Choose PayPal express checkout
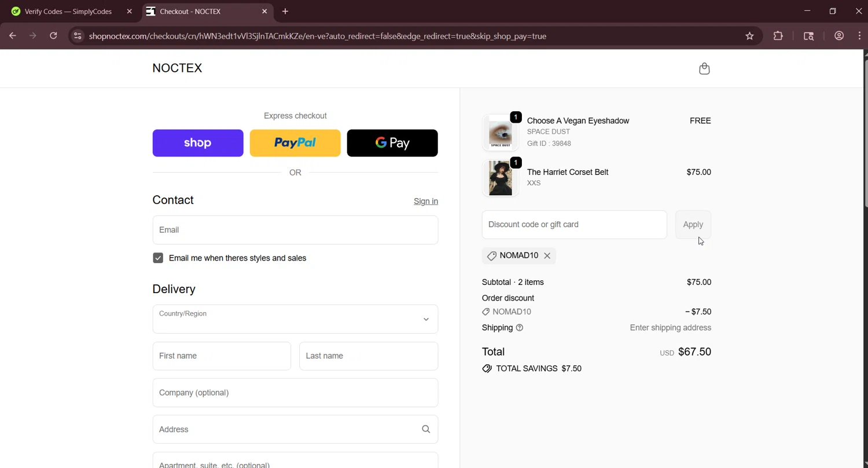The image size is (868, 468). tap(295, 143)
